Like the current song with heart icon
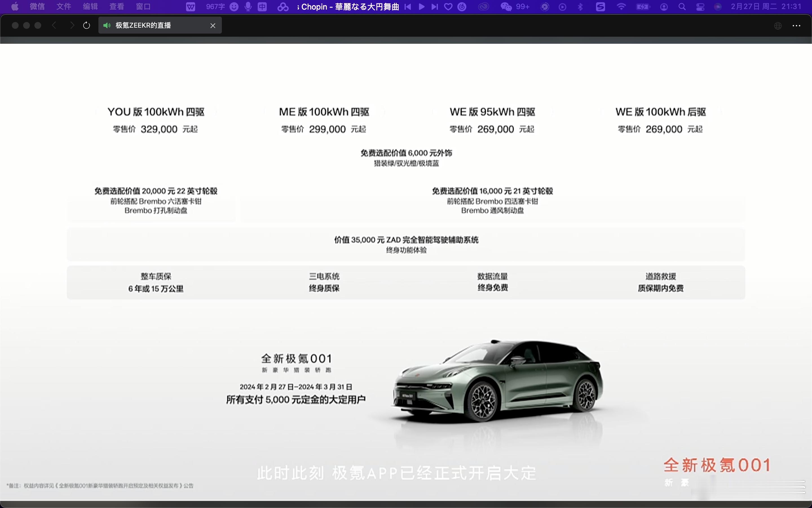 click(x=448, y=7)
